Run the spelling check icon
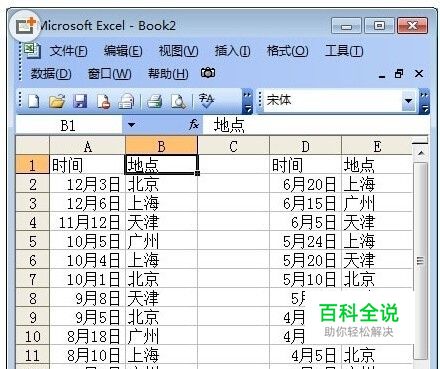Image resolution: width=440 pixels, height=369 pixels. (x=206, y=100)
